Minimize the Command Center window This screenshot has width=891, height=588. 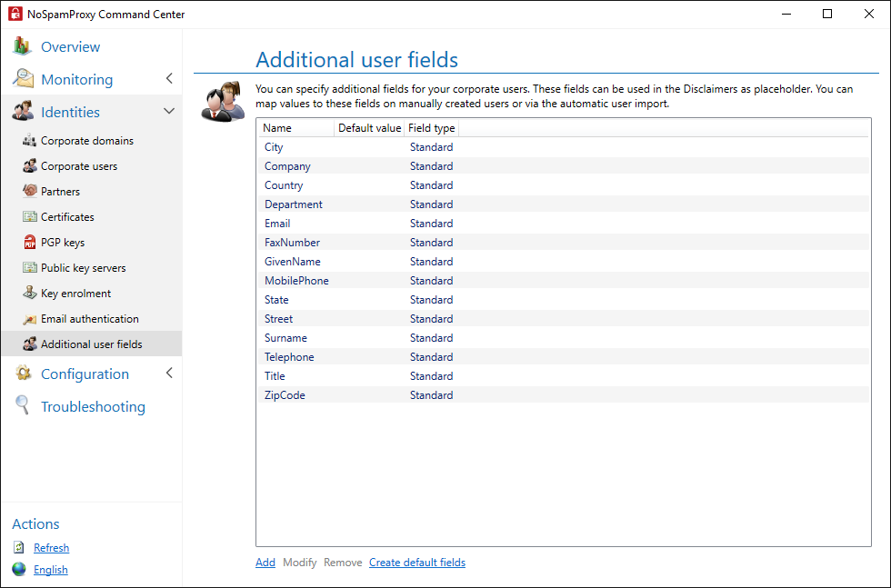pos(786,14)
